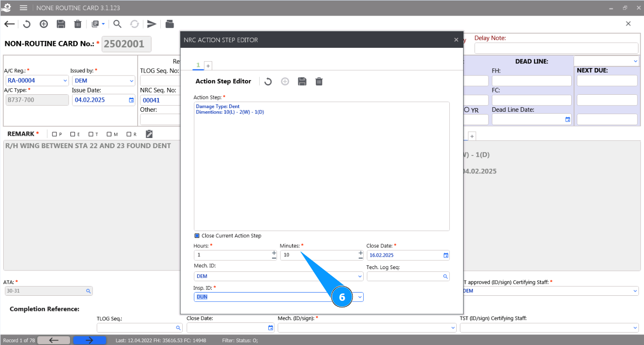Expand the Insp. ID dropdown
This screenshot has height=345, width=644.
coord(360,297)
